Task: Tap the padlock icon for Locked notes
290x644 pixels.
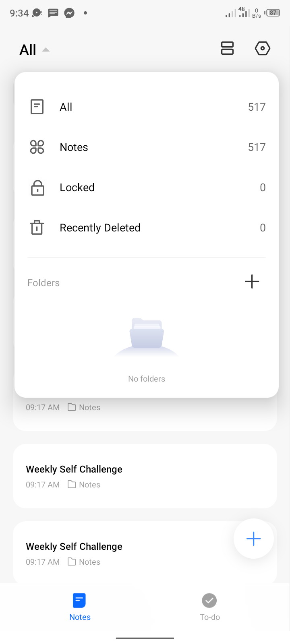Action: 37,188
